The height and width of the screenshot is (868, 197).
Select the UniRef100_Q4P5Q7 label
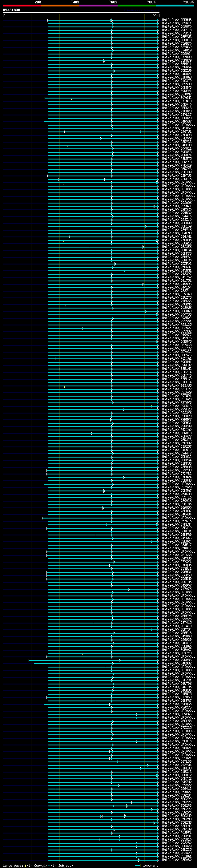177,121
